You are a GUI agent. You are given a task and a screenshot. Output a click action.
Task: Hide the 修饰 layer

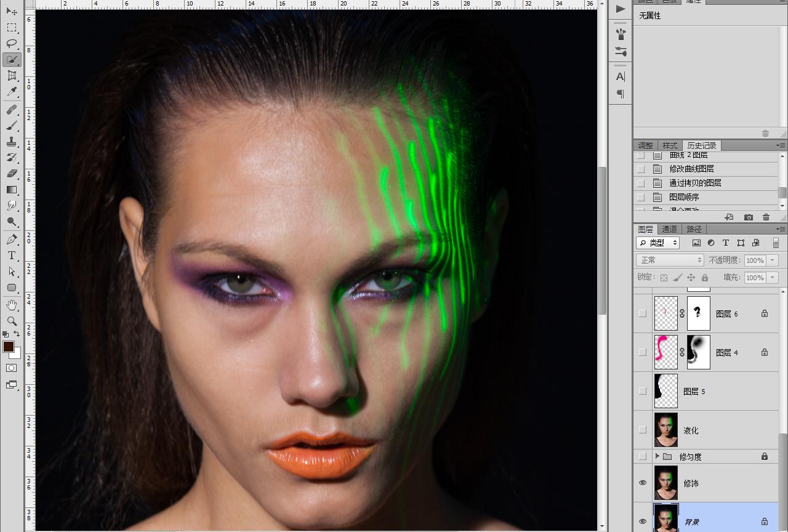tap(643, 483)
